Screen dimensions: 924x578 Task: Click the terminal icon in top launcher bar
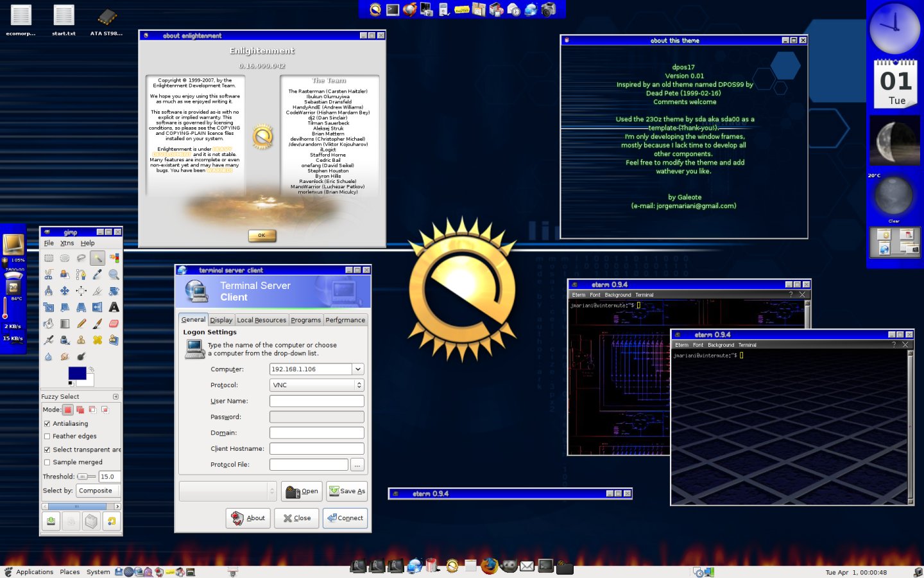393,9
